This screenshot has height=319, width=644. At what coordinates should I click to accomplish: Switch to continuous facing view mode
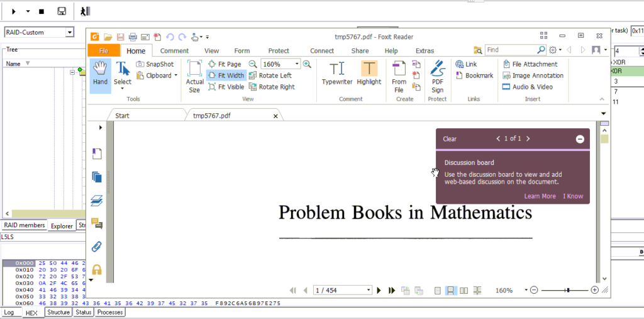(x=477, y=291)
